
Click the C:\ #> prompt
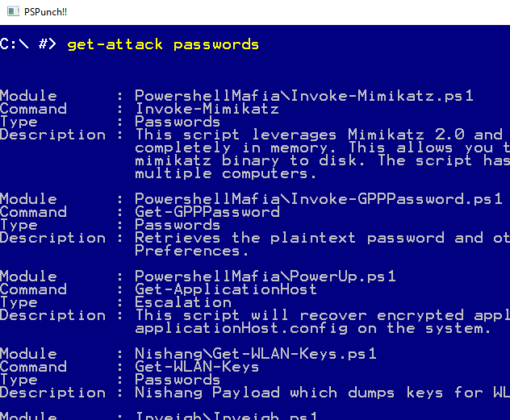(28, 44)
